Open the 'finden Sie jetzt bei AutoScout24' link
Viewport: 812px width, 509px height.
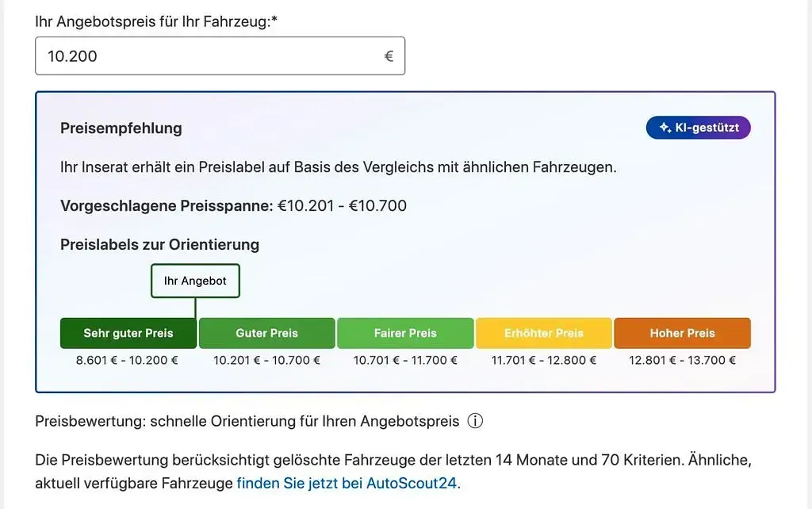click(347, 483)
